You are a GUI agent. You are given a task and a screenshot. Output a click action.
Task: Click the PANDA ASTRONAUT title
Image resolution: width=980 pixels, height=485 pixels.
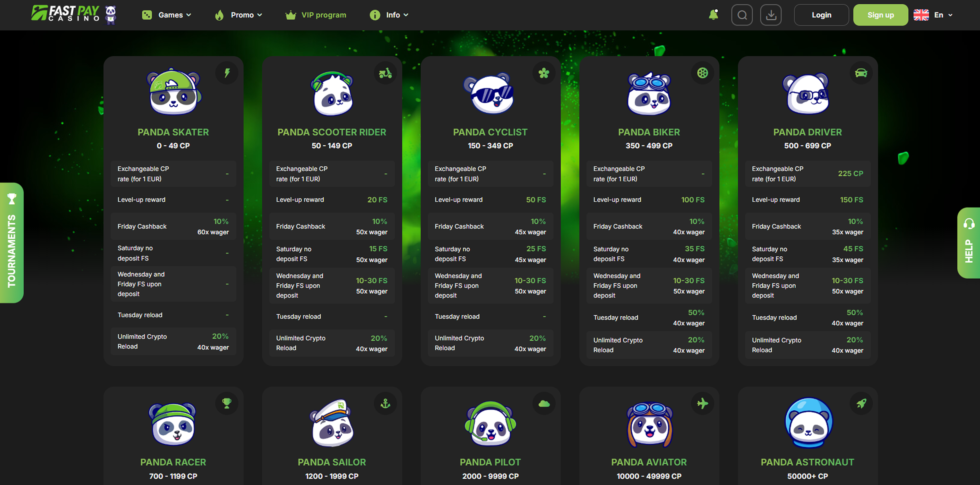(x=807, y=462)
